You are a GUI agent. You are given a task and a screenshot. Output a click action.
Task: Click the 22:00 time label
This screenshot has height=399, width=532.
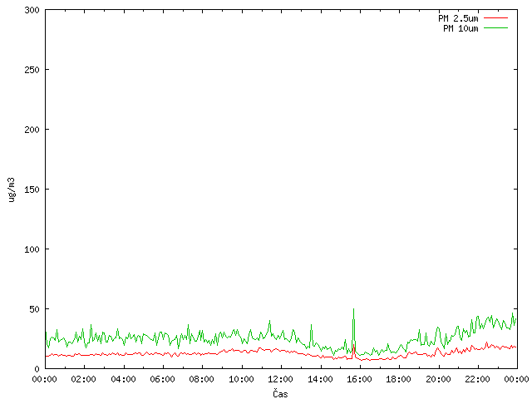[477, 379]
